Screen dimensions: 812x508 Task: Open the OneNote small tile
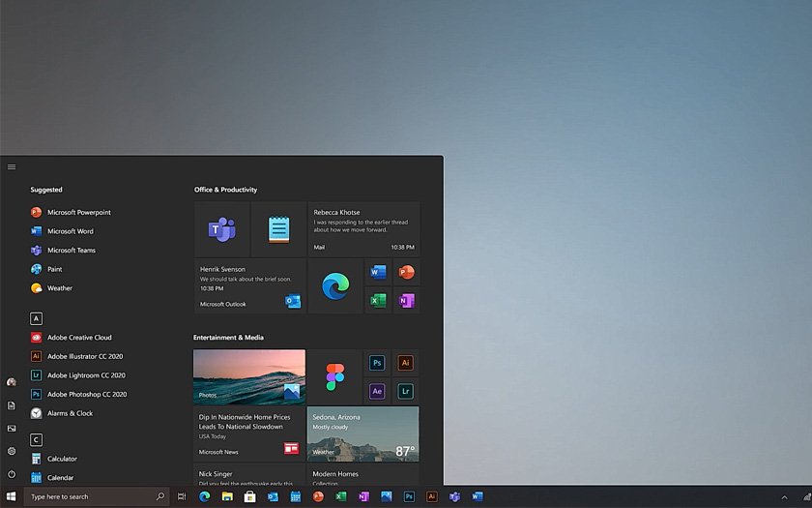(x=406, y=300)
